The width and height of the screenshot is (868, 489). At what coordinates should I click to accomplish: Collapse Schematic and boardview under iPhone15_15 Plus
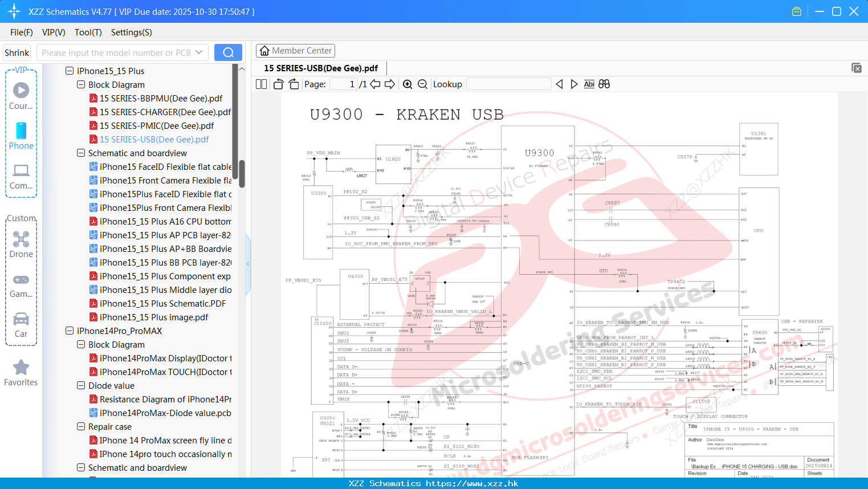coord(81,153)
